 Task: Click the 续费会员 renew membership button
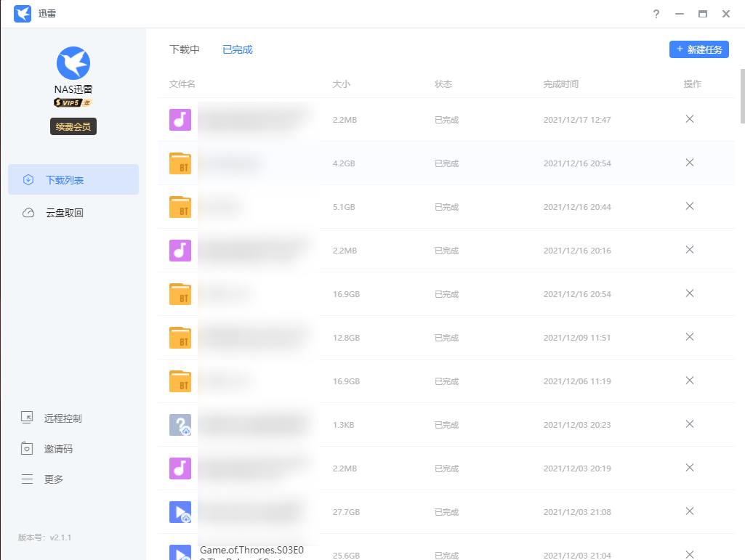point(73,126)
